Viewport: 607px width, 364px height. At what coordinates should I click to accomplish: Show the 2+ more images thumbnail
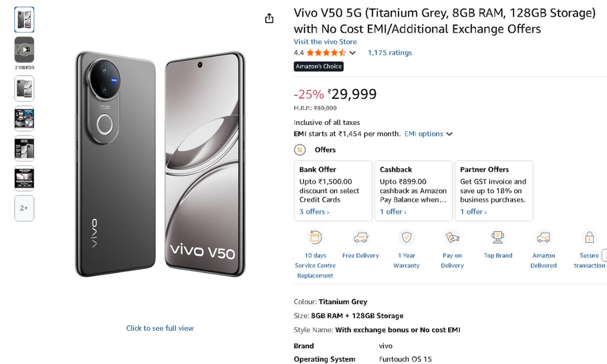[x=24, y=208]
